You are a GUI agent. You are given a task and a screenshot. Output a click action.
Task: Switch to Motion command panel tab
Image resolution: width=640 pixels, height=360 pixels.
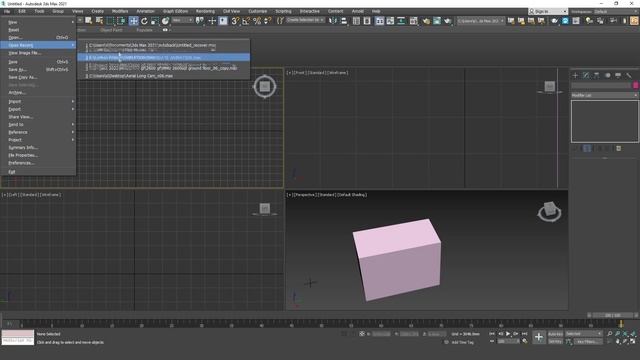coord(607,75)
